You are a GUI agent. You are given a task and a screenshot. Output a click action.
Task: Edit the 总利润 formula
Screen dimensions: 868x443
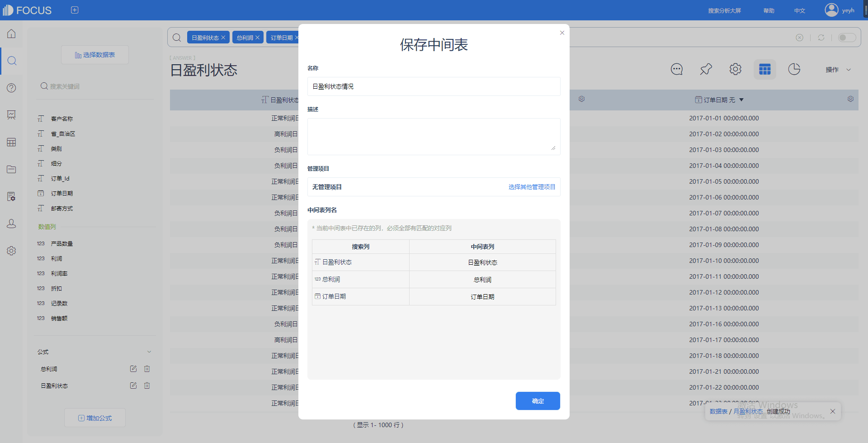pyautogui.click(x=133, y=369)
